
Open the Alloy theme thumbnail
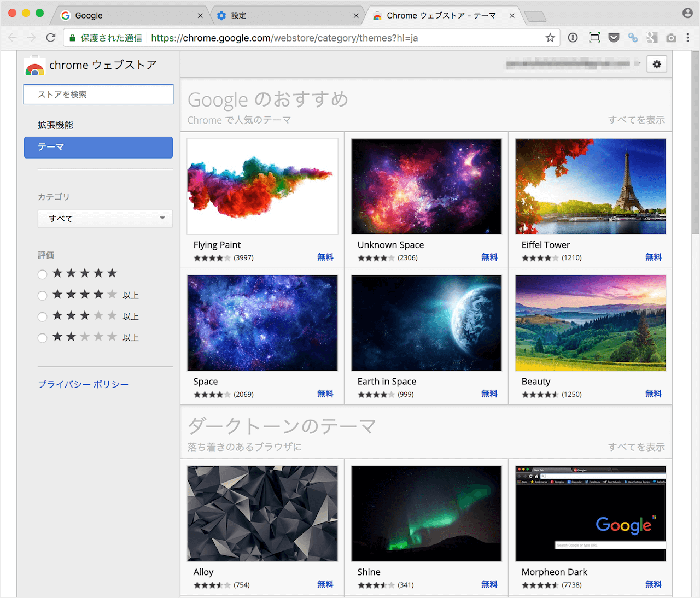point(262,514)
